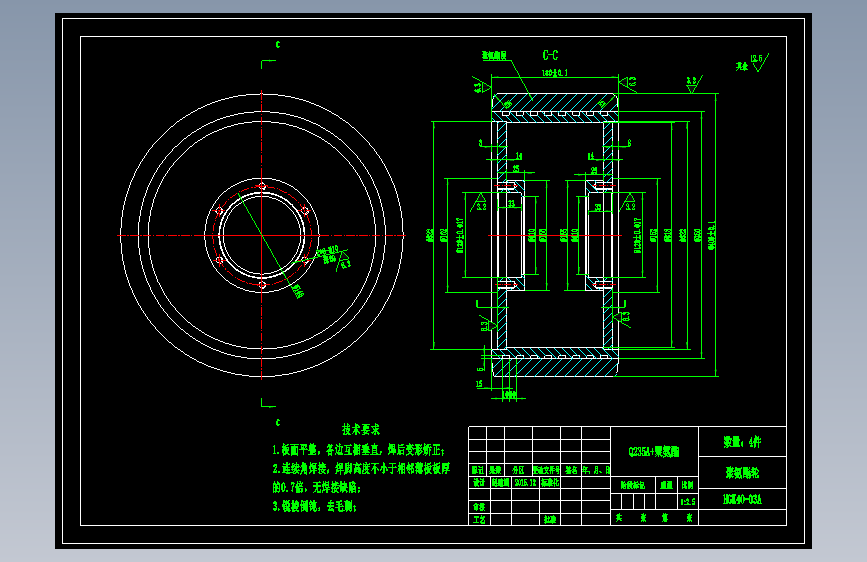This screenshot has height=562, width=867.
Task: Click the 分区 header cell
Action: (x=518, y=470)
